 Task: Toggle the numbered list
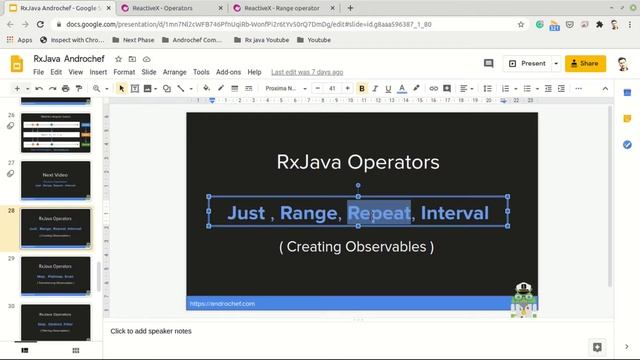[x=505, y=89]
